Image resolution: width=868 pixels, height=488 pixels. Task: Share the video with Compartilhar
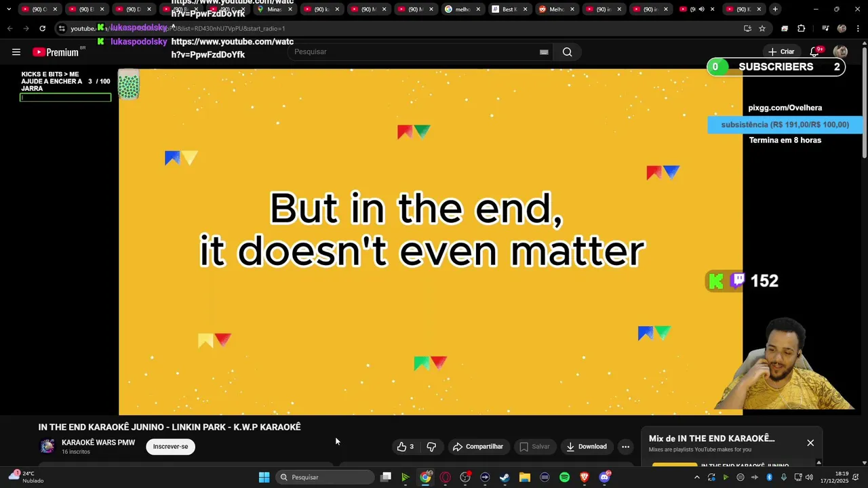tap(478, 447)
